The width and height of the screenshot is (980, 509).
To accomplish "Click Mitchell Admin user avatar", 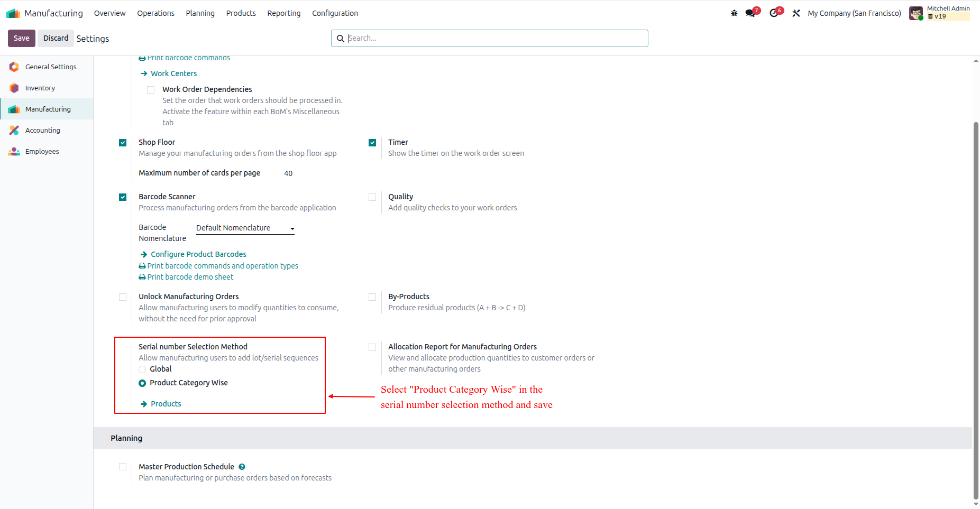I will coord(916,13).
